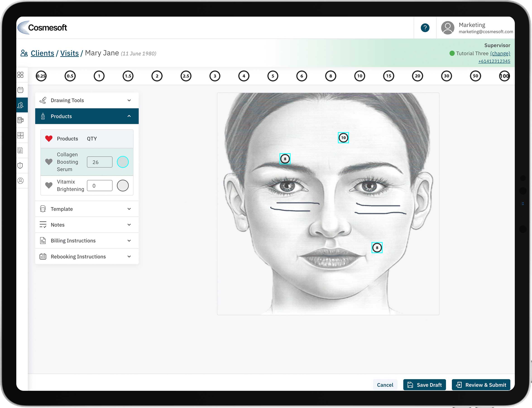Toggle red heart favorites filter header
The width and height of the screenshot is (532, 408).
coord(49,139)
